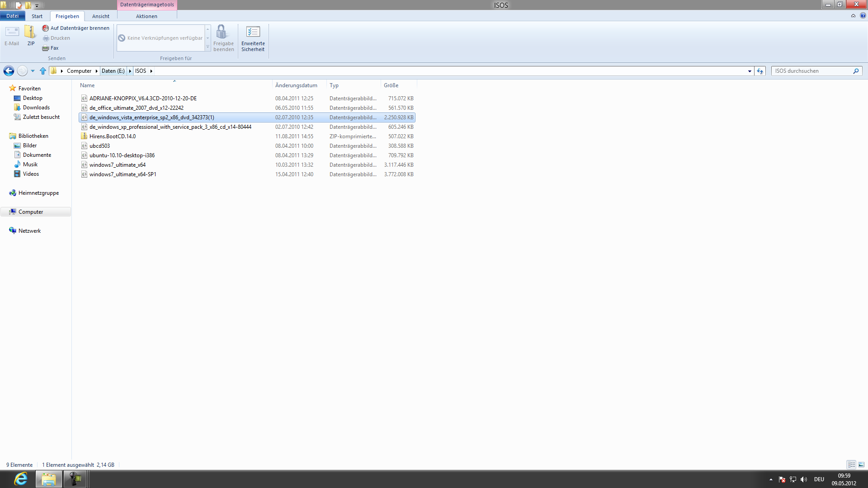Switch to the Ansicht tab
Image resolution: width=868 pixels, height=488 pixels.
tap(100, 16)
